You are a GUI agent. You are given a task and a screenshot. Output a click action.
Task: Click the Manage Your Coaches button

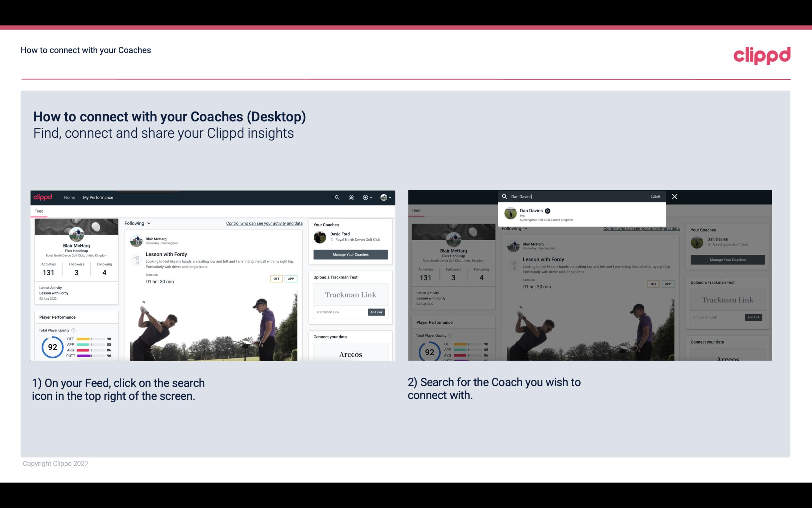[350, 254]
